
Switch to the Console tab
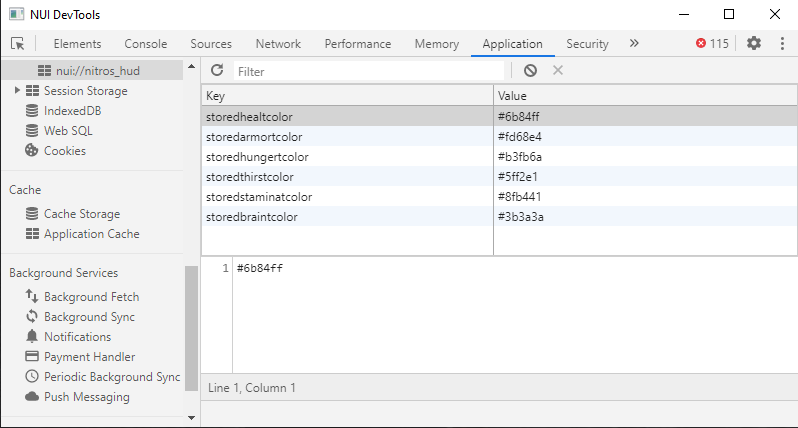coord(146,44)
